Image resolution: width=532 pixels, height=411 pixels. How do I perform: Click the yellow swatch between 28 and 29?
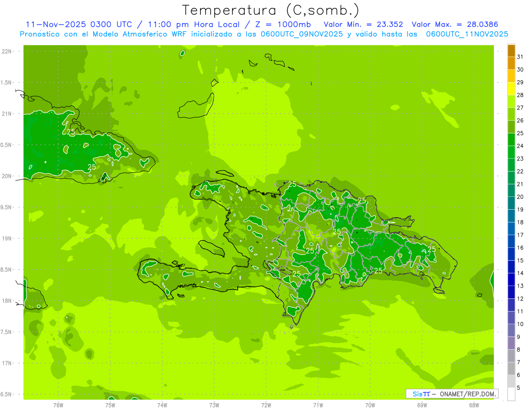pyautogui.click(x=511, y=89)
